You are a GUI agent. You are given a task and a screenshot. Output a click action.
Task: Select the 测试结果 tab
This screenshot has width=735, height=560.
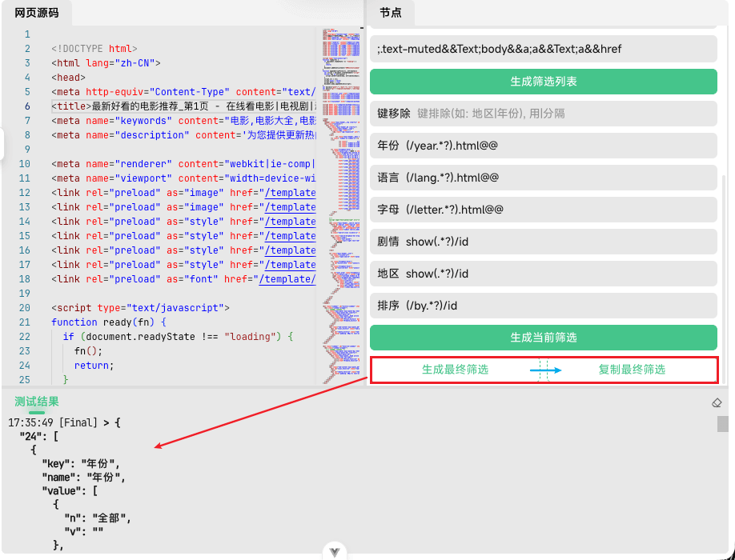coord(37,402)
